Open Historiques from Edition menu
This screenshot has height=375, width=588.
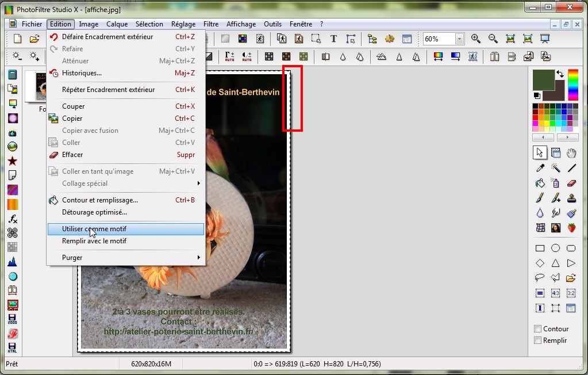pyautogui.click(x=126, y=73)
